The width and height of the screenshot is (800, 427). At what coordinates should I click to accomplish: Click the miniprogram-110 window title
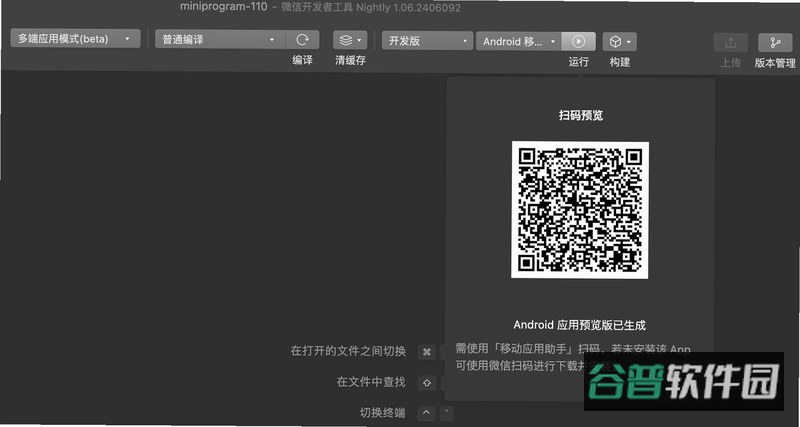point(223,7)
